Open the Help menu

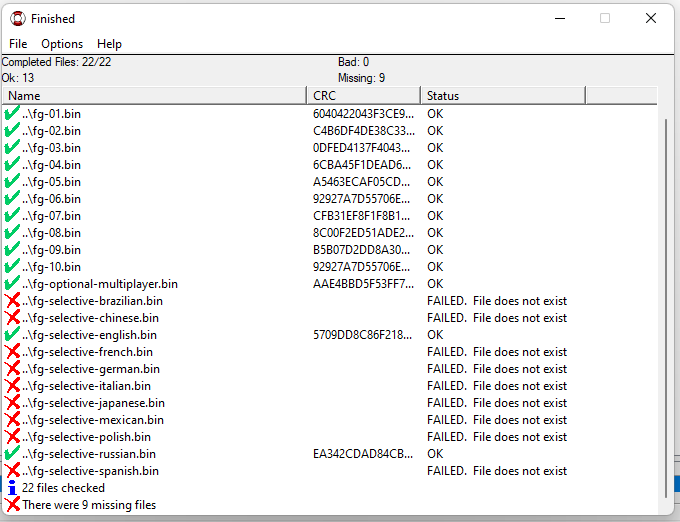tap(109, 44)
